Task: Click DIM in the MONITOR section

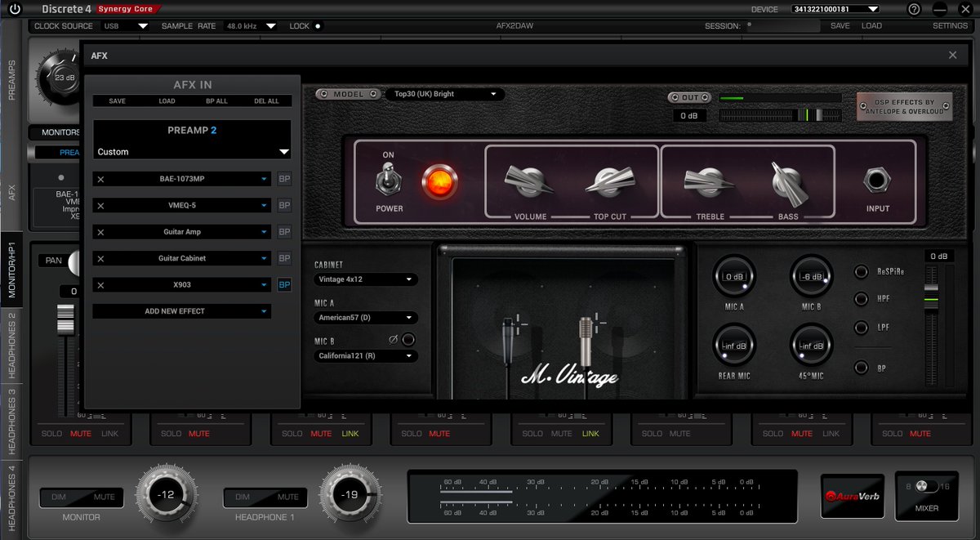Action: click(59, 497)
